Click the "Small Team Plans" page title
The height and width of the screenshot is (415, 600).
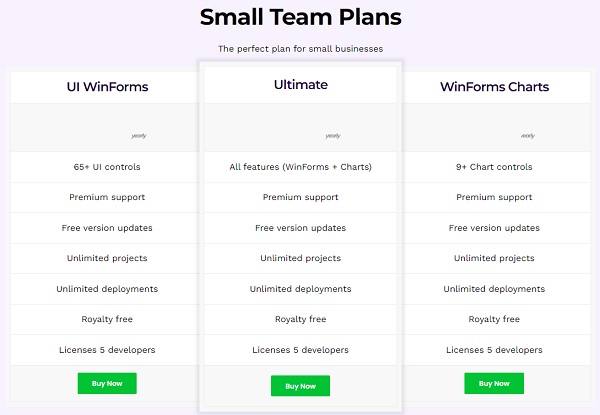pos(300,17)
